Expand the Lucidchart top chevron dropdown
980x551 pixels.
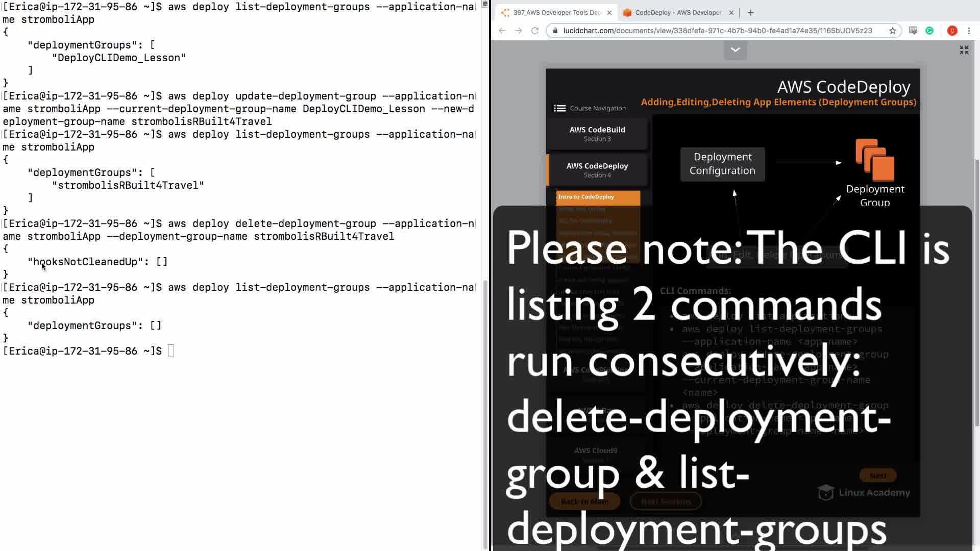coord(735,50)
